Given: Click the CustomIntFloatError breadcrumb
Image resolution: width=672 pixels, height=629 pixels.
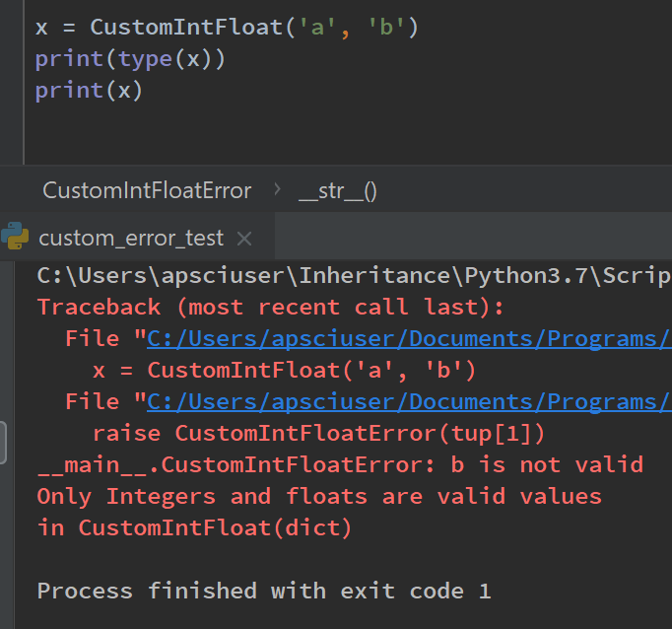Looking at the screenshot, I should [147, 190].
